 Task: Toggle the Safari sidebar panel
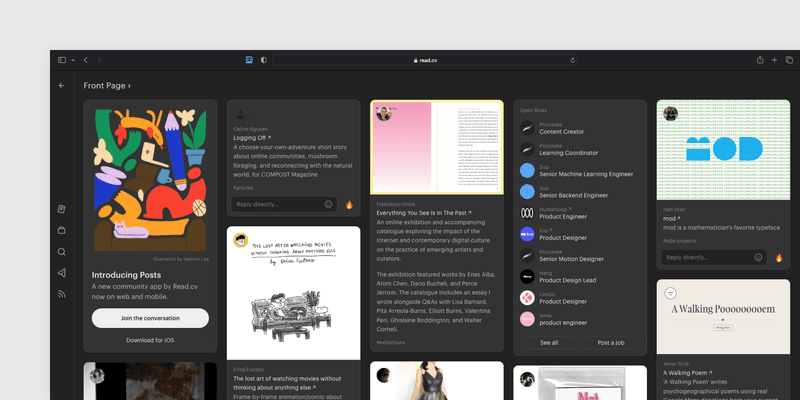pos(62,60)
